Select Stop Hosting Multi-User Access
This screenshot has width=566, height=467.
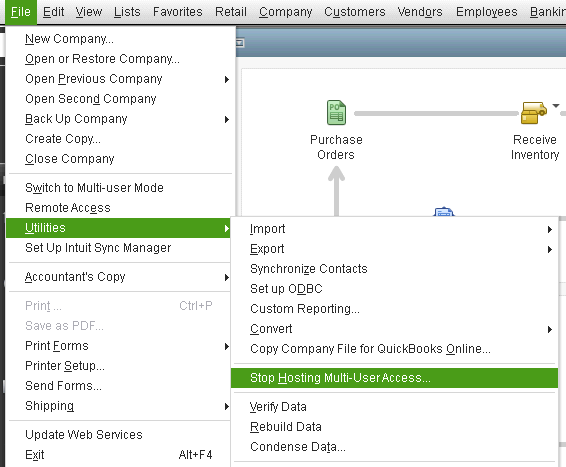(x=394, y=378)
